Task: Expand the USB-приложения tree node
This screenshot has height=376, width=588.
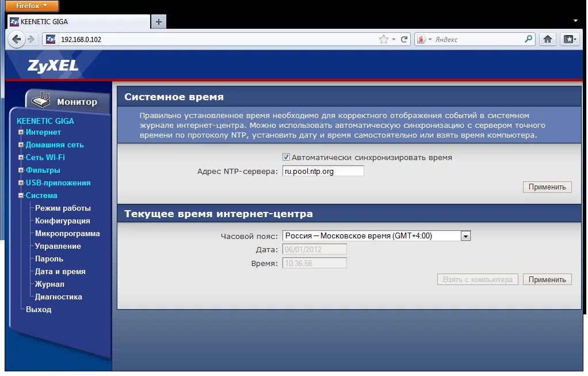Action: 21,183
